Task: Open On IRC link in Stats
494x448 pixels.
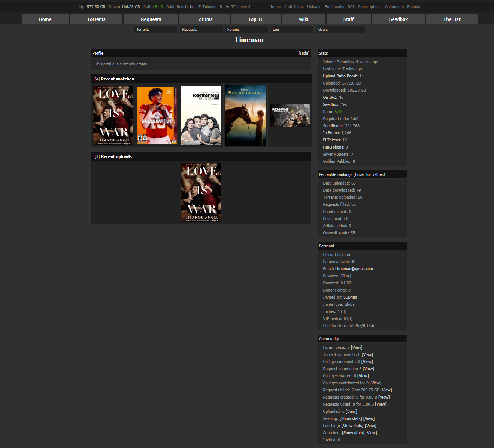Action: [330, 97]
